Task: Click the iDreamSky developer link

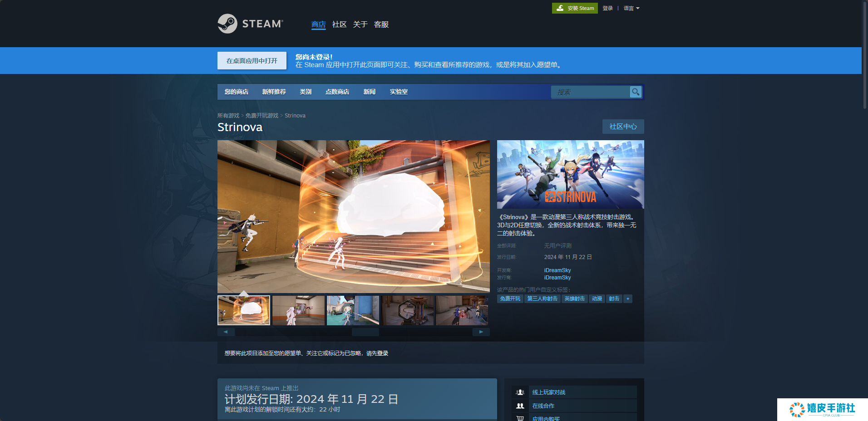Action: (557, 270)
